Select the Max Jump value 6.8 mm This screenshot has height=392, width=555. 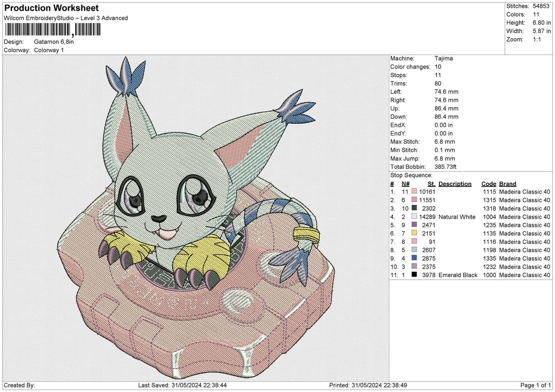[444, 158]
